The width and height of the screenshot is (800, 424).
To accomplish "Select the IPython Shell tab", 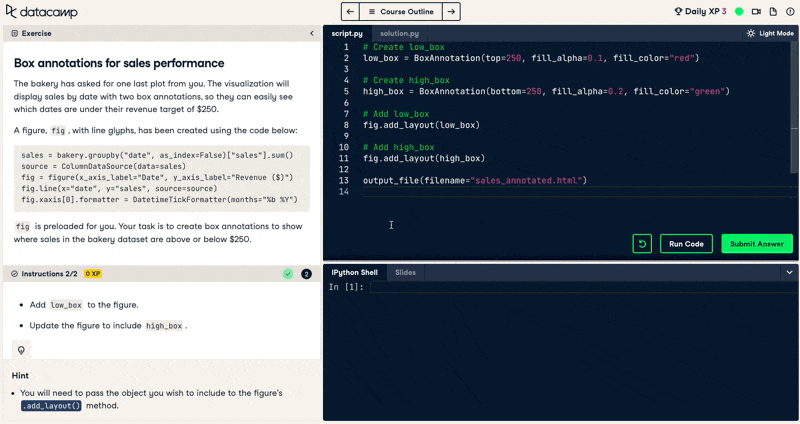I will (x=354, y=272).
